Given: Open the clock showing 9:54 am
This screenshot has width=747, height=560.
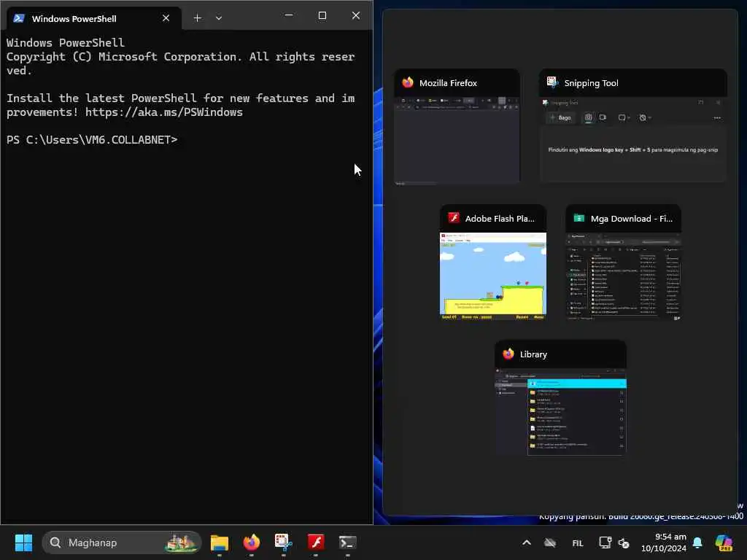Looking at the screenshot, I should tap(664, 542).
